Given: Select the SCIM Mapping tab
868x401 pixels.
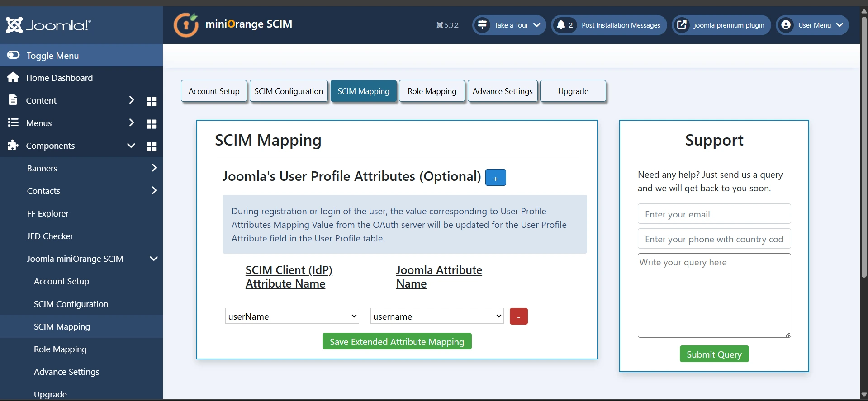Looking at the screenshot, I should click(x=363, y=91).
